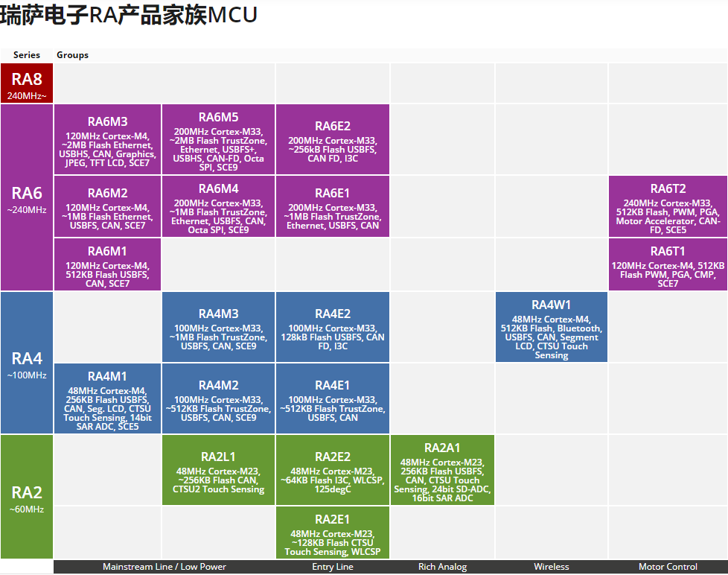Click the Groups header text

[x=72, y=55]
